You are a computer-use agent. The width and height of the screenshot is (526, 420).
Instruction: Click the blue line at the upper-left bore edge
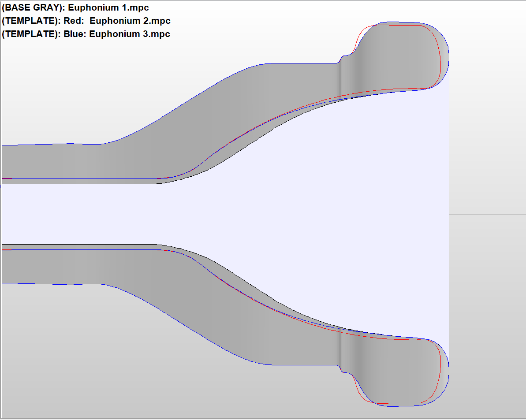click(6, 178)
